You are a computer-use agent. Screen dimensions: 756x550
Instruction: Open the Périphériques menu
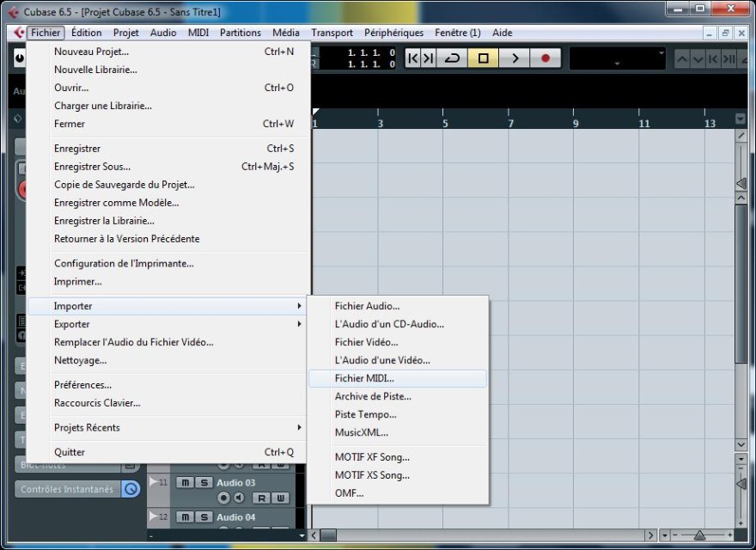tap(393, 33)
